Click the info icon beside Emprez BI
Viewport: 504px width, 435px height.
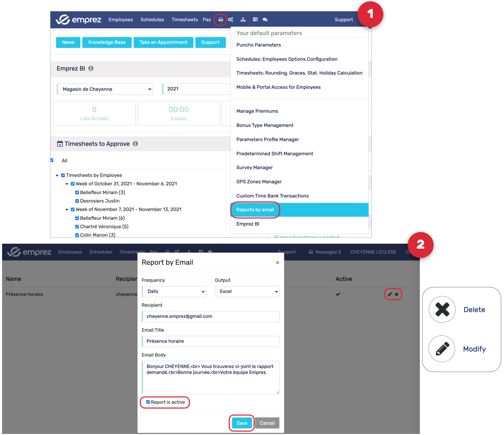[91, 68]
